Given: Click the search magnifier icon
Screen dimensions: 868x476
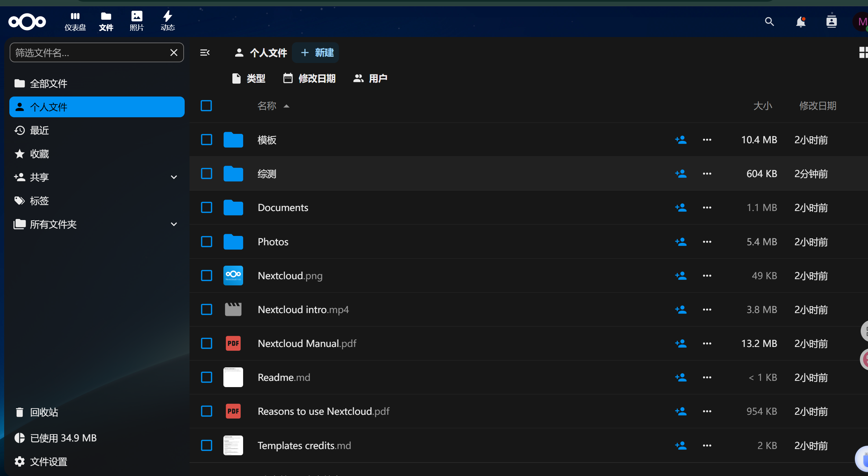Looking at the screenshot, I should point(769,22).
